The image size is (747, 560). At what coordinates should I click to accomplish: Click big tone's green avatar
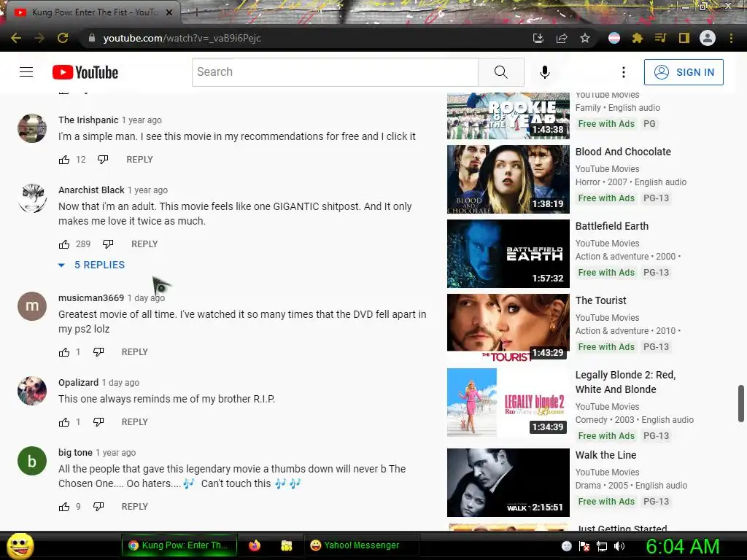[32, 461]
